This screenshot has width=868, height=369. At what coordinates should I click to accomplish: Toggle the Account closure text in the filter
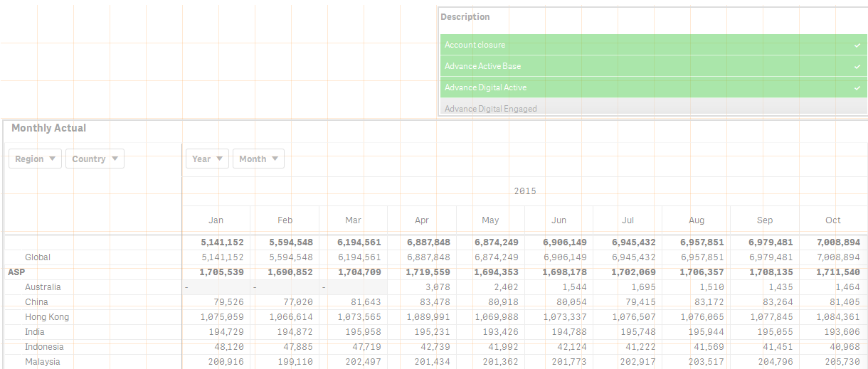click(475, 45)
